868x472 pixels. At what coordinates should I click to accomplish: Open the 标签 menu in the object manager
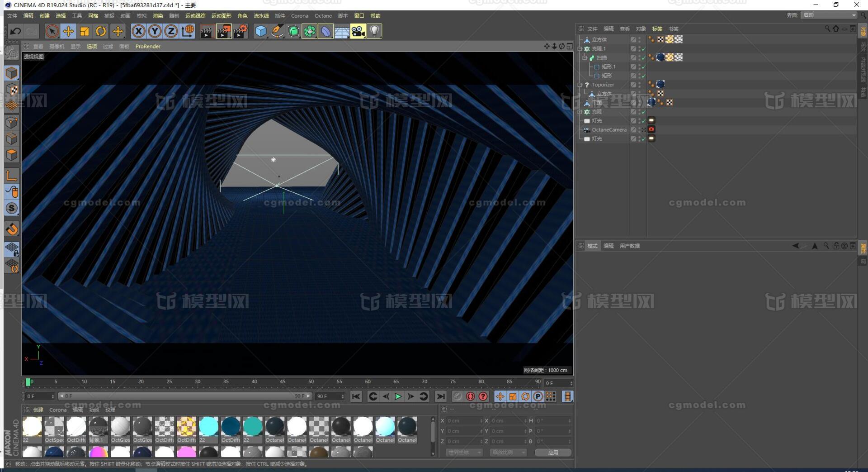pyautogui.click(x=657, y=29)
